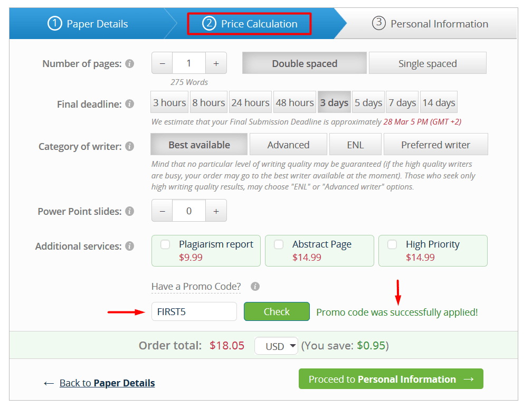Image resolution: width=532 pixels, height=417 pixels.
Task: Choose the 24 hours deadline
Action: [250, 102]
